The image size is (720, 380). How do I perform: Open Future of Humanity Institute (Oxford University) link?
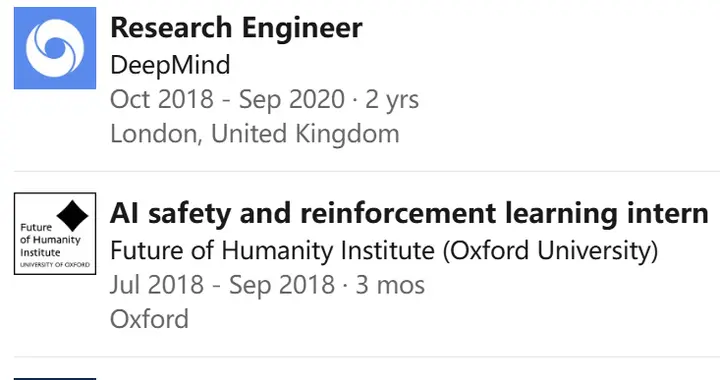384,251
